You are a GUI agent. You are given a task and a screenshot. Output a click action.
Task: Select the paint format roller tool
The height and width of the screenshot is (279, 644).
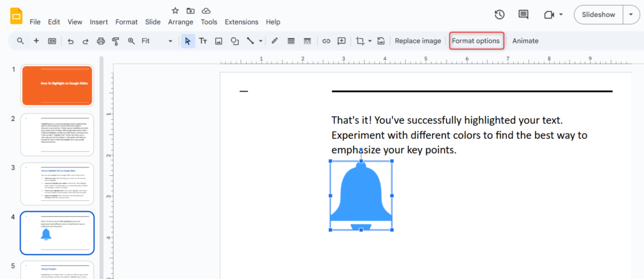click(116, 41)
